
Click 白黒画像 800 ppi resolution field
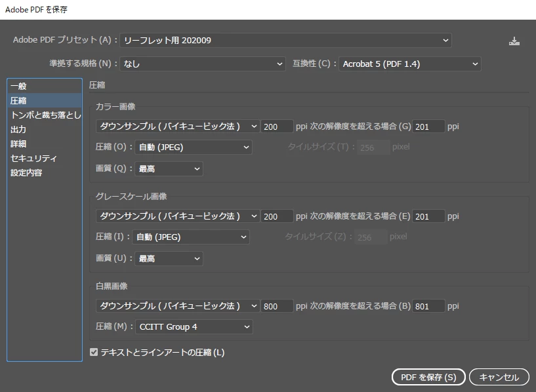point(277,306)
